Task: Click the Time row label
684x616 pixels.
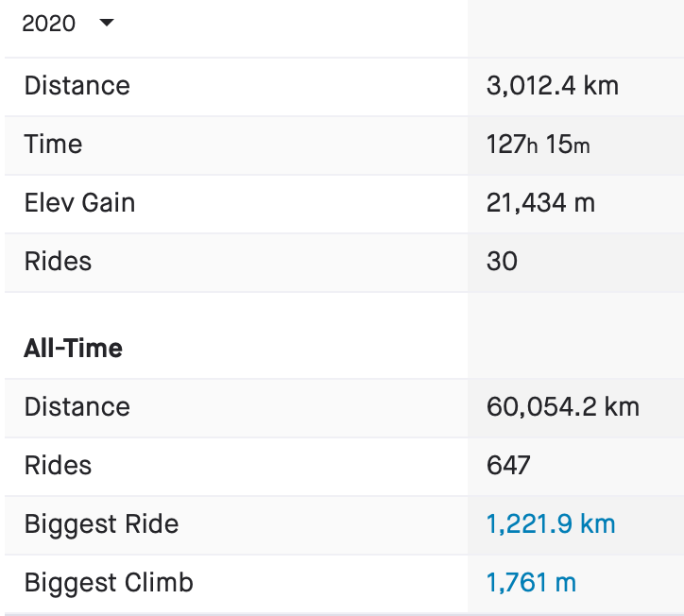Action: tap(53, 145)
